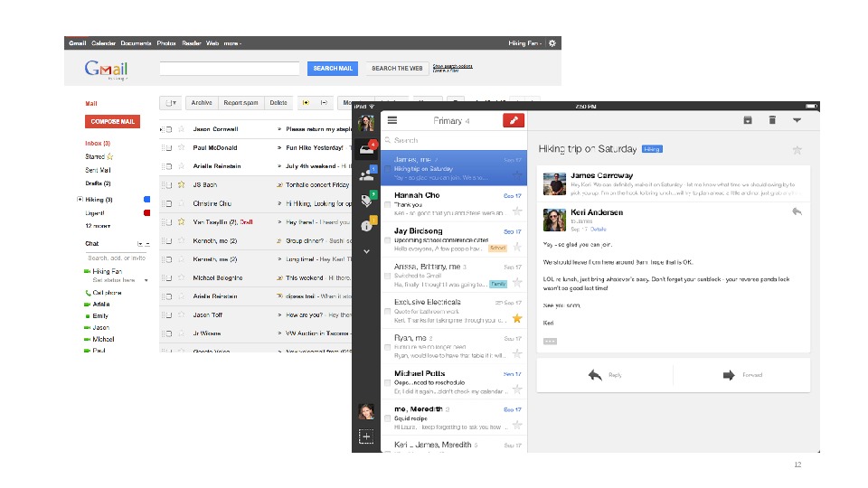Tap the second account avatar at bottom
Viewport: 868px width, 488px height.
point(366,411)
